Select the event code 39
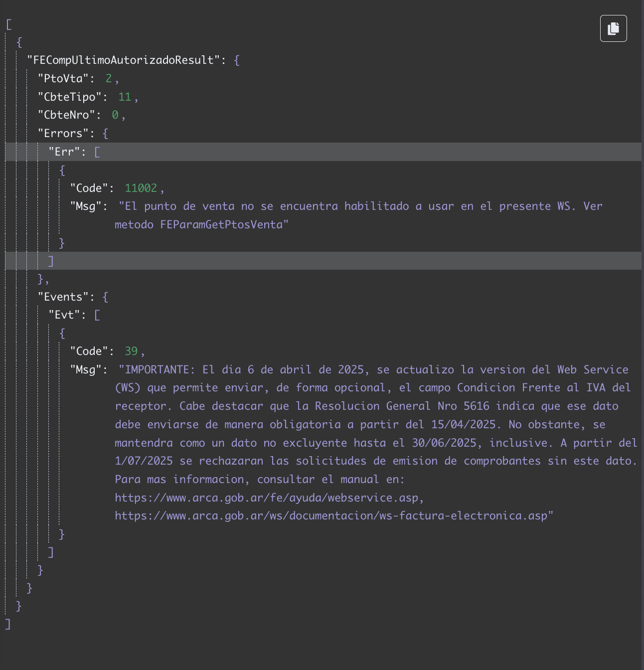This screenshot has width=644, height=670. (131, 351)
